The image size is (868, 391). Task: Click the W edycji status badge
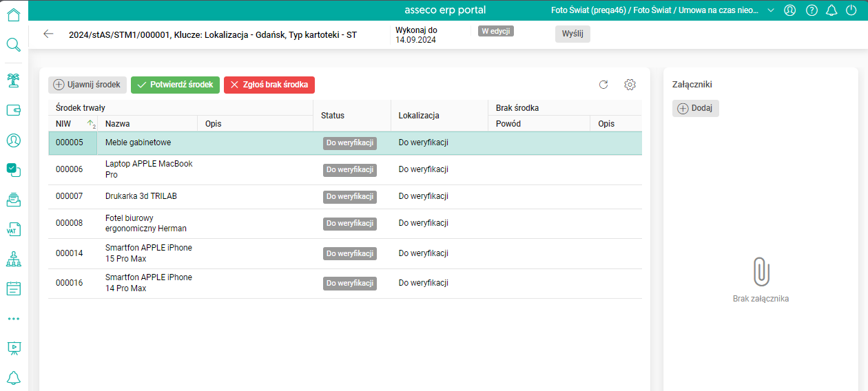pyautogui.click(x=496, y=31)
